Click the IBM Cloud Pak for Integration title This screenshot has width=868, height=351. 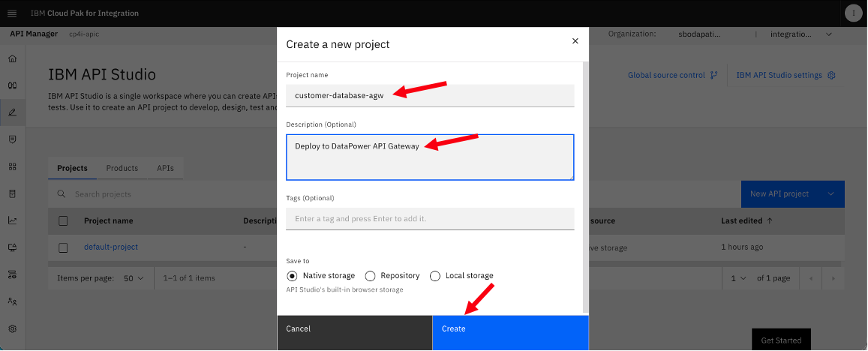[85, 13]
